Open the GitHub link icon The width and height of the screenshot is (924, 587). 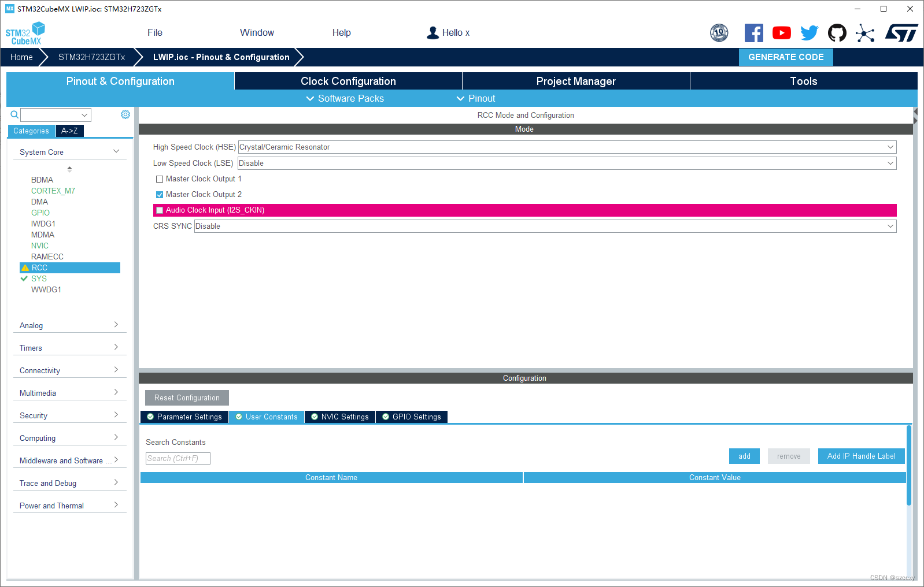coord(837,33)
